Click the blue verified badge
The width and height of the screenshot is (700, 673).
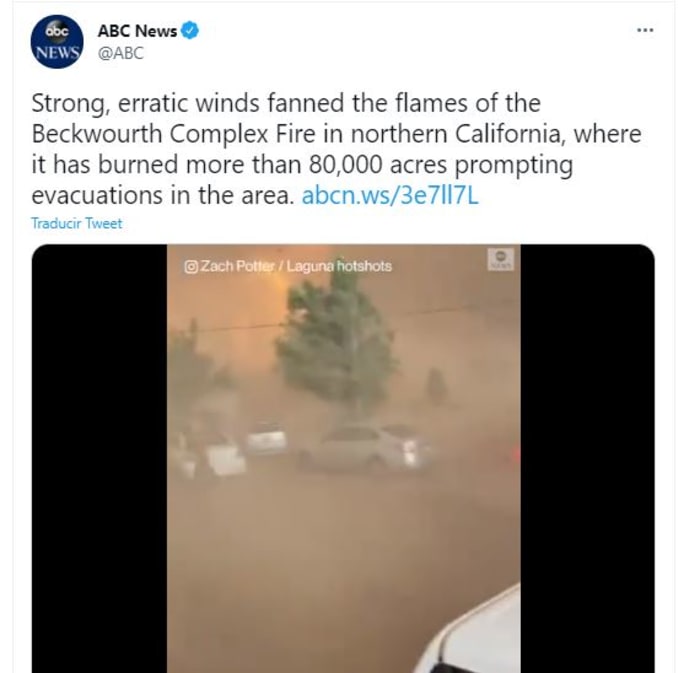[x=190, y=31]
